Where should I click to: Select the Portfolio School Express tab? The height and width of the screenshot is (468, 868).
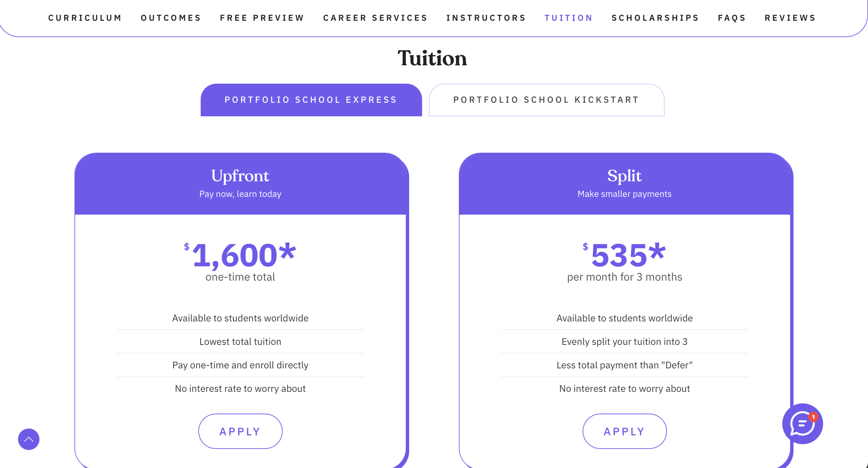pos(311,100)
